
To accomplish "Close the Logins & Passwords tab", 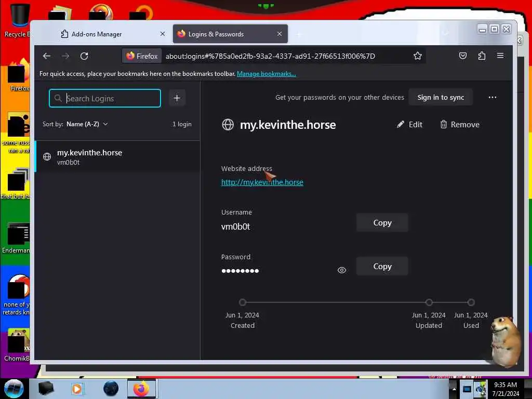I will (x=279, y=34).
